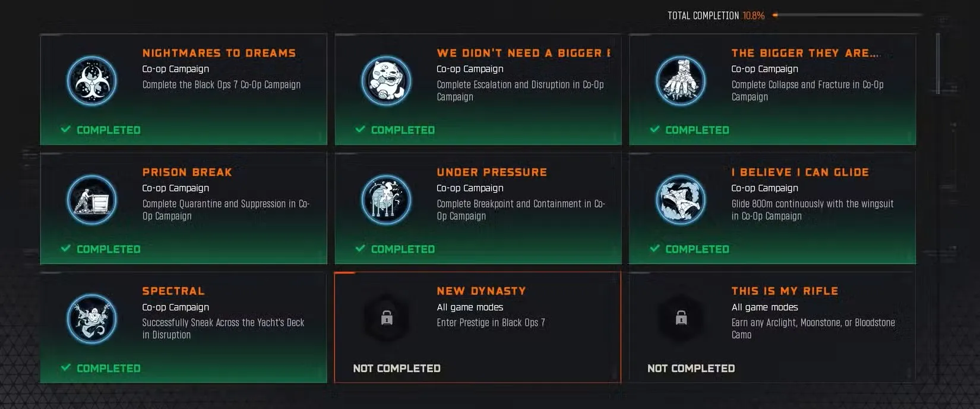
Task: Click the padlock icon on New Dynasty
Action: [387, 319]
